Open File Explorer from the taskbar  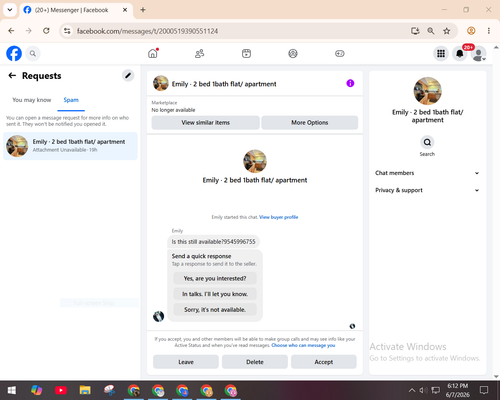click(85, 390)
